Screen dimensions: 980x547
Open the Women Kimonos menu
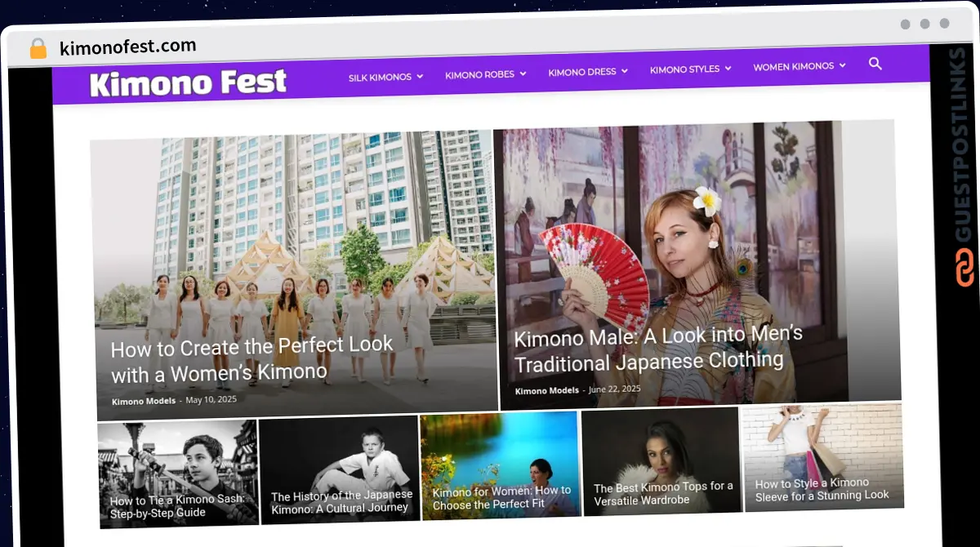pyautogui.click(x=799, y=66)
